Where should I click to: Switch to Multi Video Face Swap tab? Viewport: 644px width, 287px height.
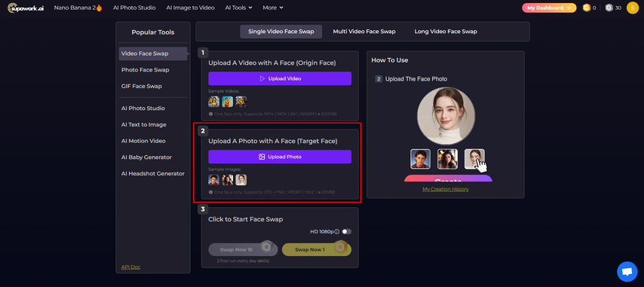364,32
